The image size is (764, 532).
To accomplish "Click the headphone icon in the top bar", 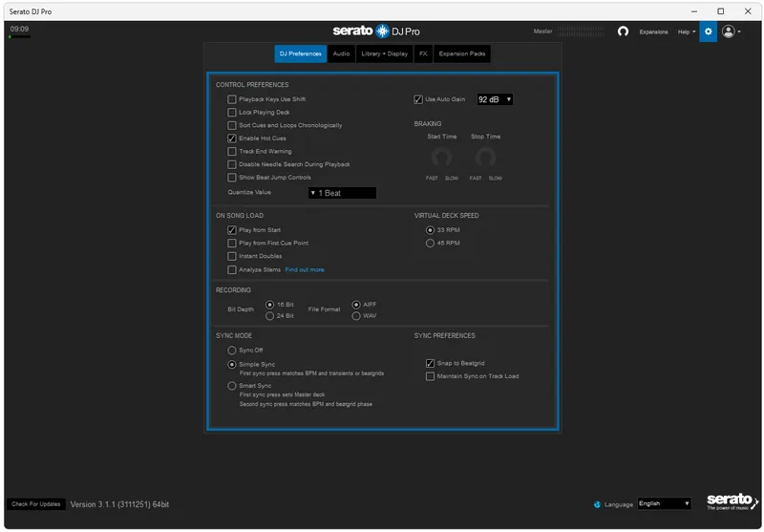I will tap(623, 32).
